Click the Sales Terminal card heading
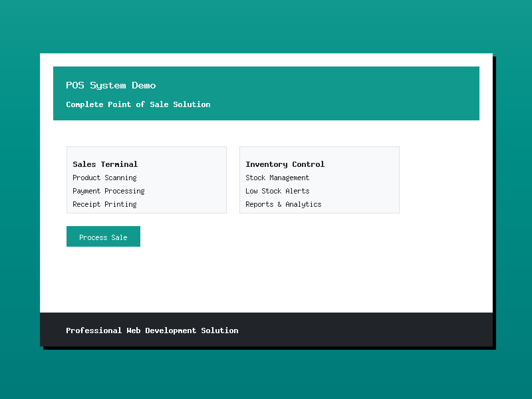This screenshot has height=399, width=532. [x=105, y=164]
